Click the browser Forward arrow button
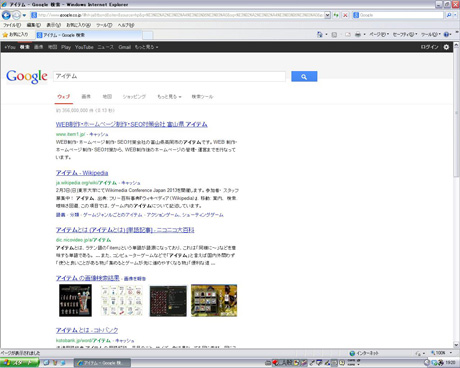 tap(16, 15)
